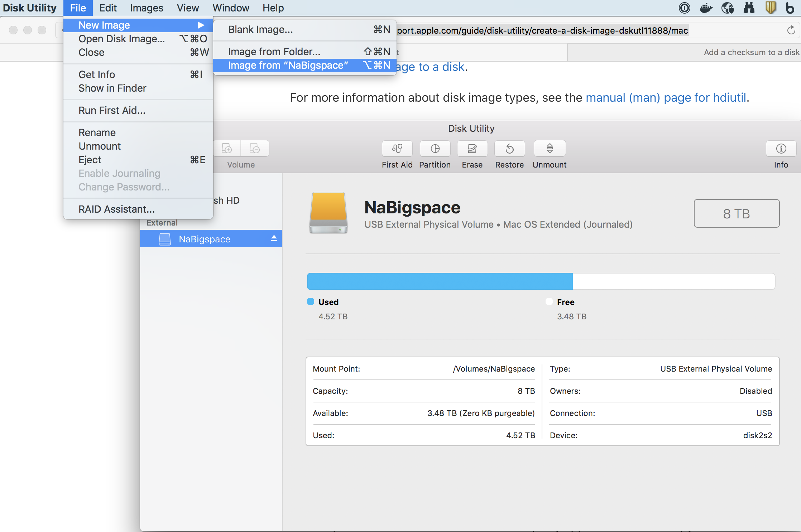Open the Docker whale menu bar icon
Image resolution: width=801 pixels, height=532 pixels.
tap(706, 8)
